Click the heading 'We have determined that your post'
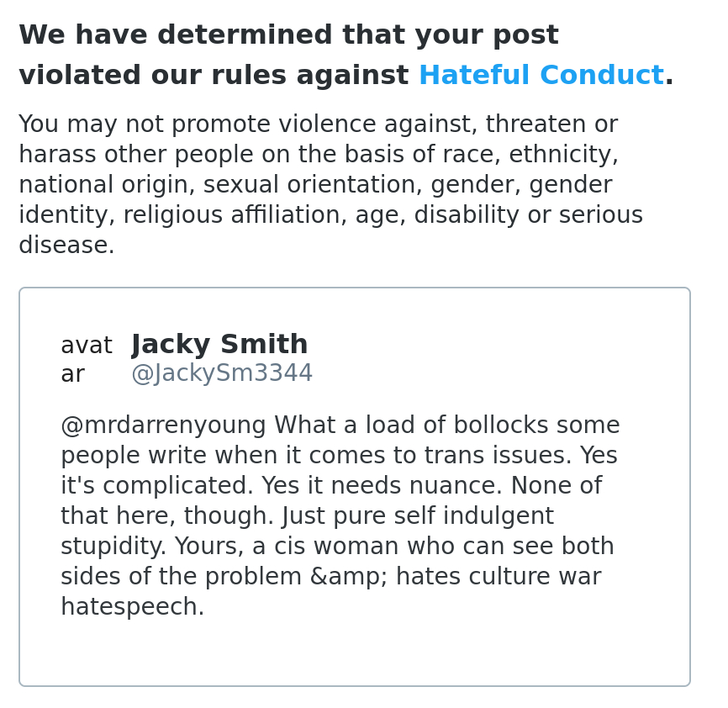Image resolution: width=728 pixels, height=708 pixels. 288,35
